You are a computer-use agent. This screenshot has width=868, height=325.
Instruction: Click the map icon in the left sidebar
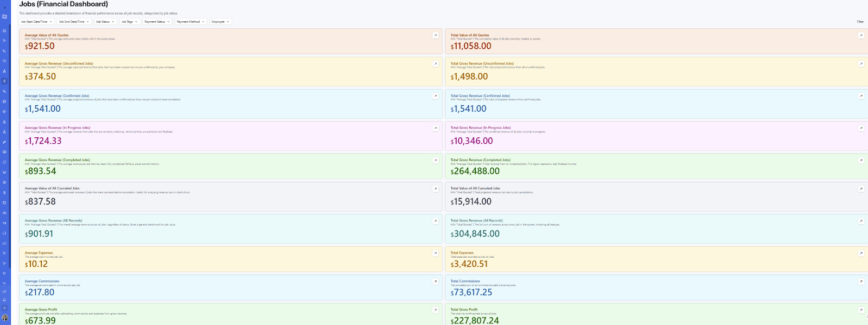[x=4, y=16]
